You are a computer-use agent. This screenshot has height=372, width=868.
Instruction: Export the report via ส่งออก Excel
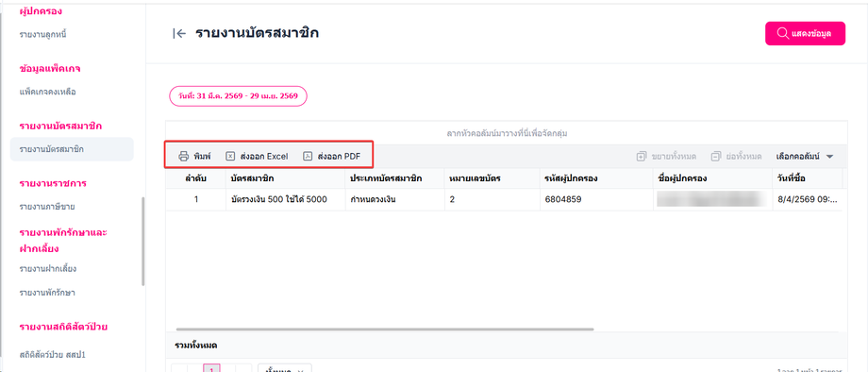[257, 156]
